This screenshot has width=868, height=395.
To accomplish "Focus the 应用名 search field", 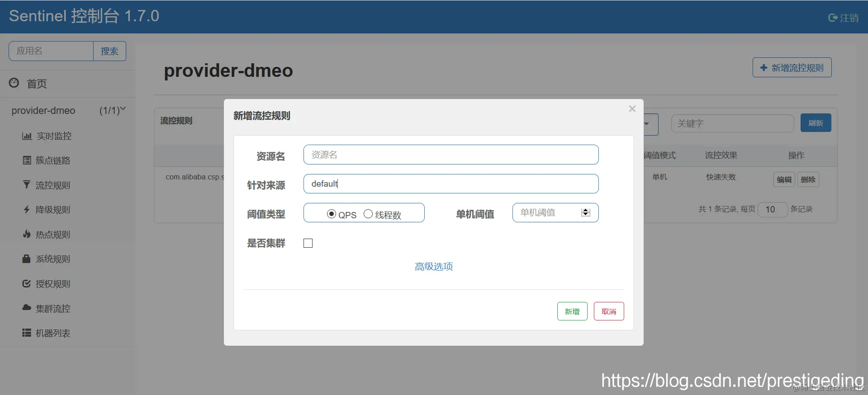I will pos(51,51).
